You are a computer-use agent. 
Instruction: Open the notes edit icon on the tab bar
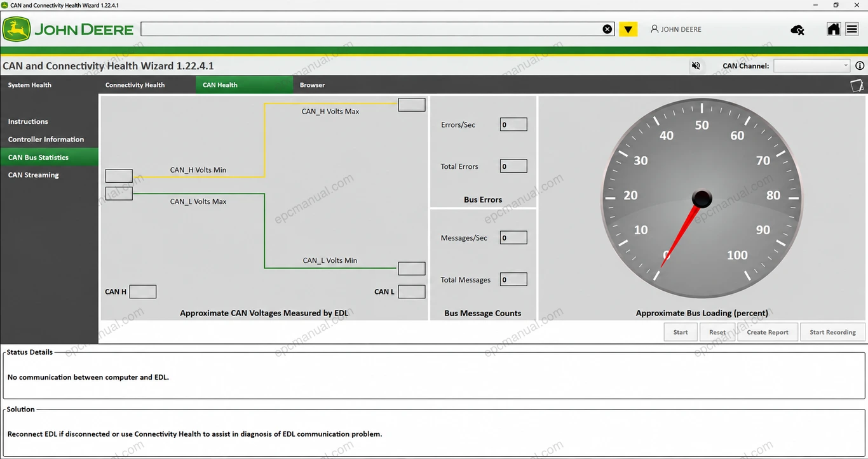click(x=857, y=85)
